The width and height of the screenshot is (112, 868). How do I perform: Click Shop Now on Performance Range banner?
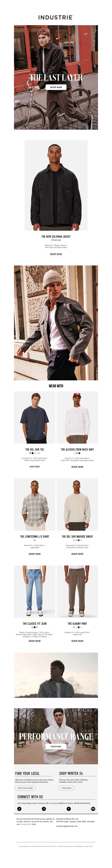pyautogui.click(x=56, y=746)
